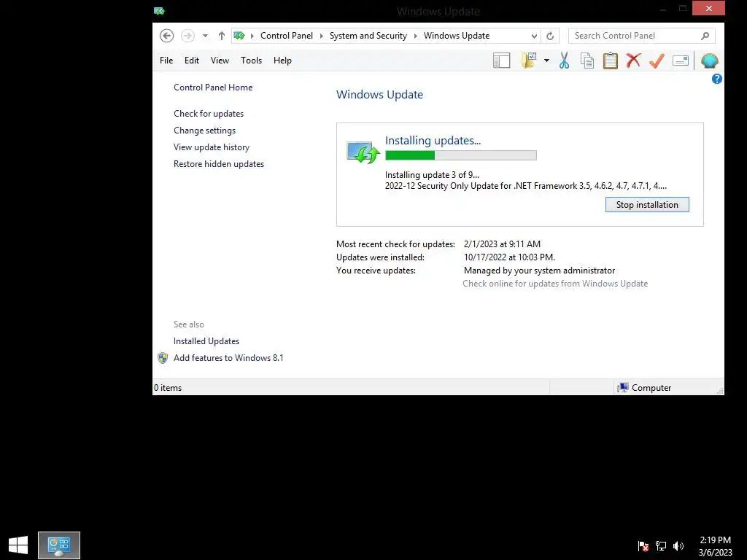This screenshot has height=560, width=747.
Task: Click the folder options toolbar icon
Action: point(530,61)
